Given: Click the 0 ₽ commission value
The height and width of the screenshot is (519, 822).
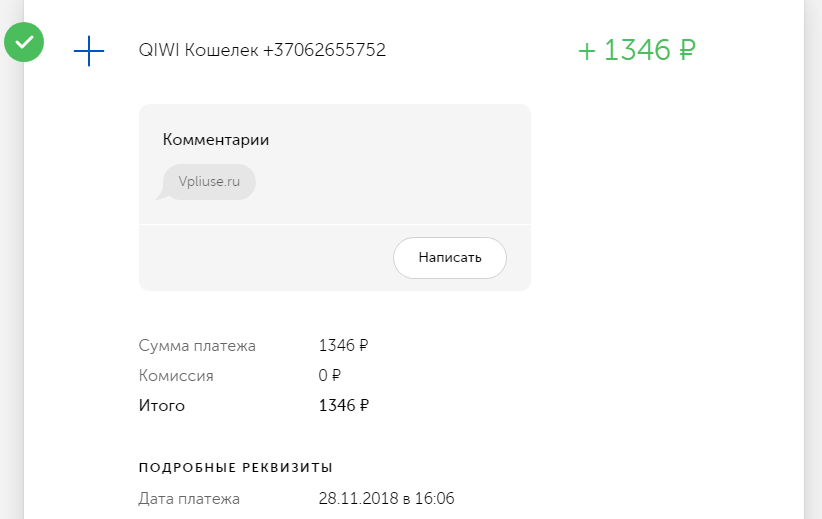Looking at the screenshot, I should click(329, 375).
